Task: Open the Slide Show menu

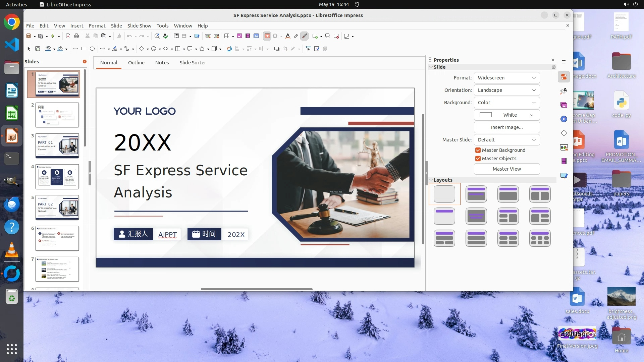Action: point(139,26)
